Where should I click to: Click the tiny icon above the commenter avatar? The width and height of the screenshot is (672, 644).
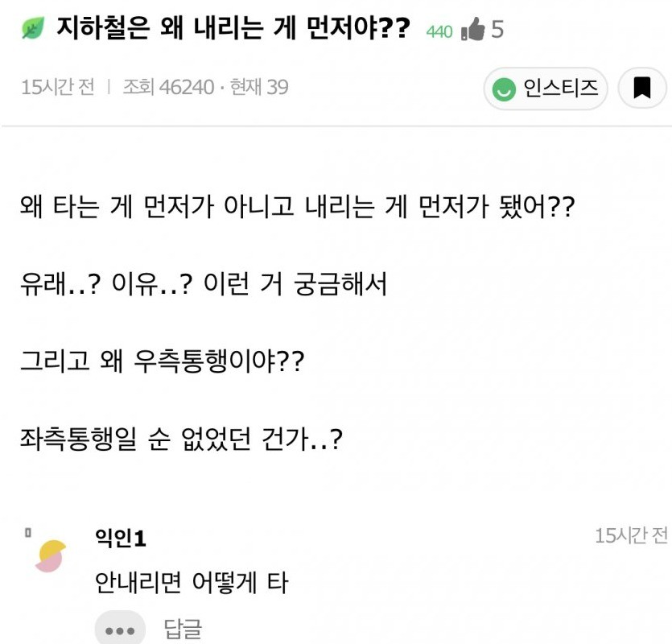[x=28, y=532]
